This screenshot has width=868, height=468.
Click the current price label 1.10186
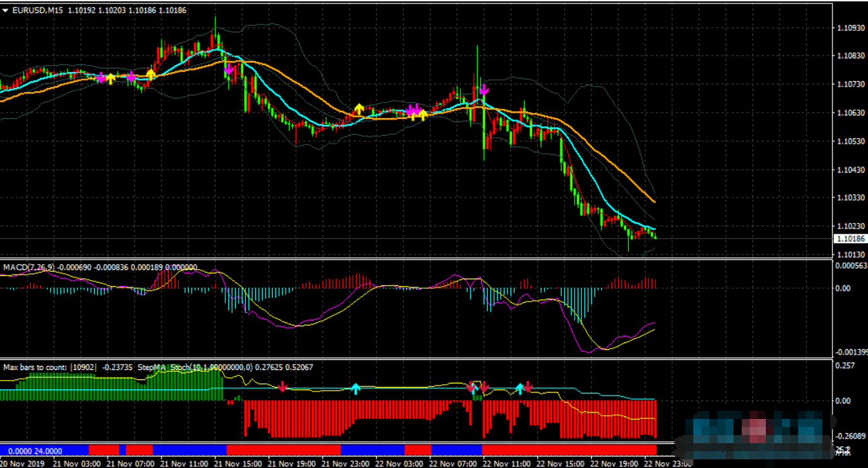pos(850,239)
